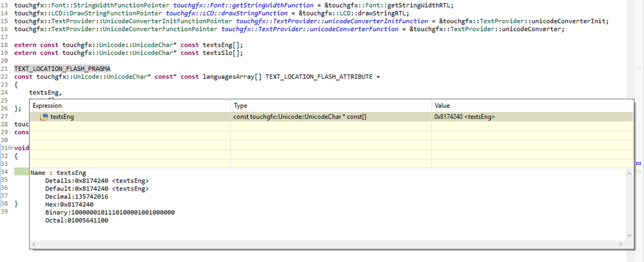
Task: Click the 'Details:0x8174240 <textsEng>' line
Action: tap(97, 181)
